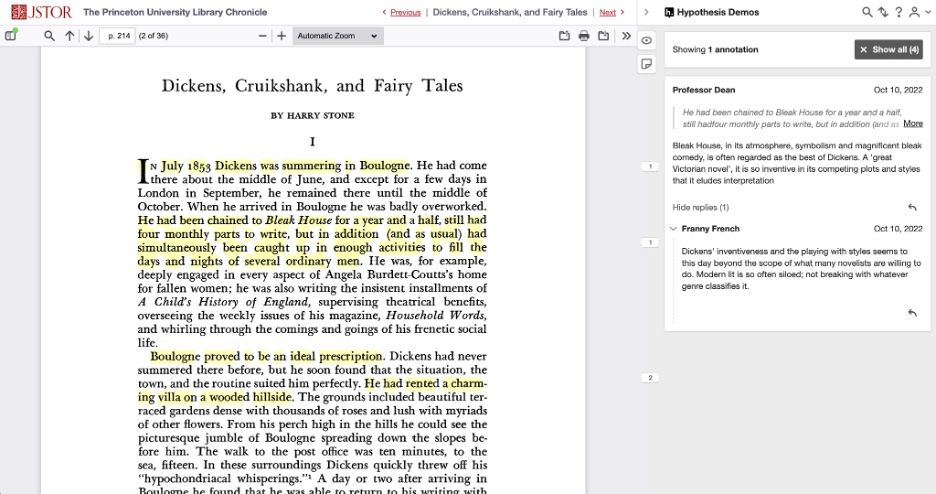
Task: Open the Automatic Zoom dropdown
Action: point(337,36)
